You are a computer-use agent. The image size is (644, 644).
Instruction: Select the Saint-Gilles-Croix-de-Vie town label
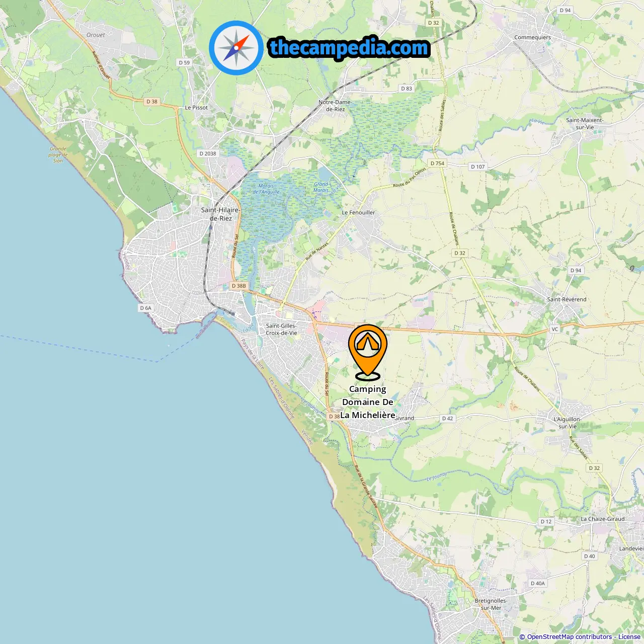(x=281, y=329)
